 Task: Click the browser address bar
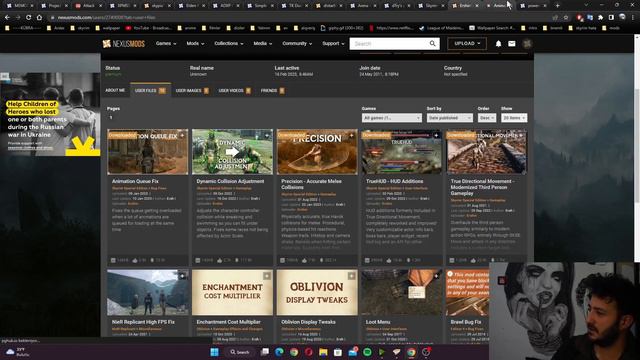[302, 18]
